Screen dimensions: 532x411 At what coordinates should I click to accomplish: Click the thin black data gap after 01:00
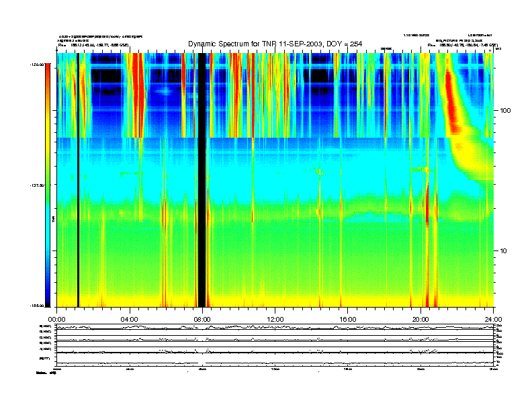pyautogui.click(x=78, y=180)
